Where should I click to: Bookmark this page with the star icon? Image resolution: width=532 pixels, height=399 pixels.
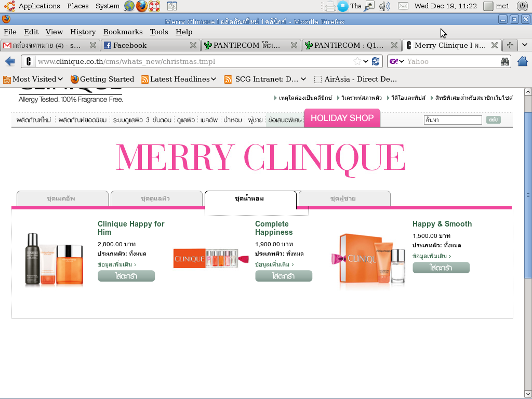click(x=357, y=61)
